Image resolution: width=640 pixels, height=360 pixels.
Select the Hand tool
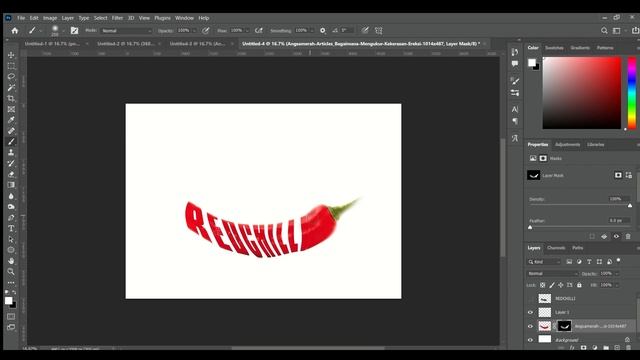point(11,261)
